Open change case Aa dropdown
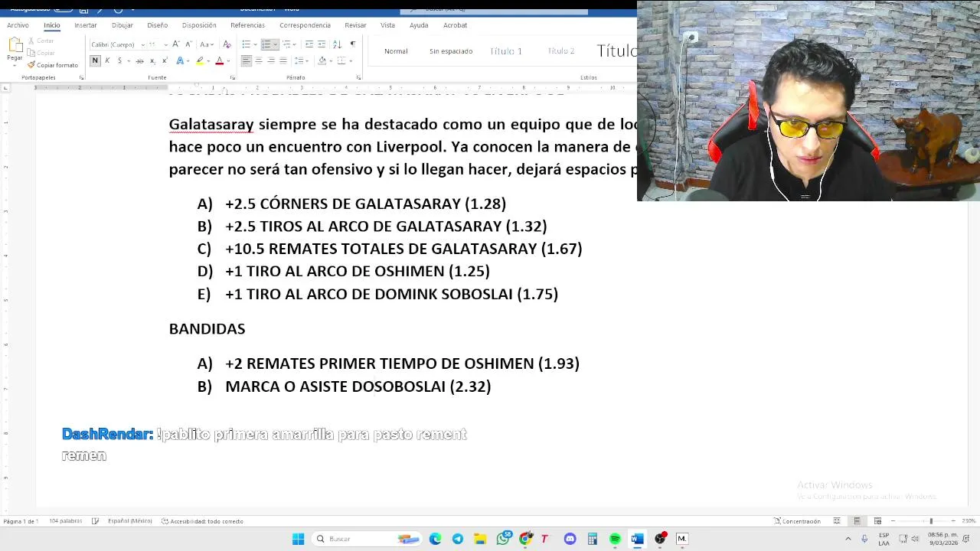Image resolution: width=980 pixels, height=551 pixels. [207, 44]
